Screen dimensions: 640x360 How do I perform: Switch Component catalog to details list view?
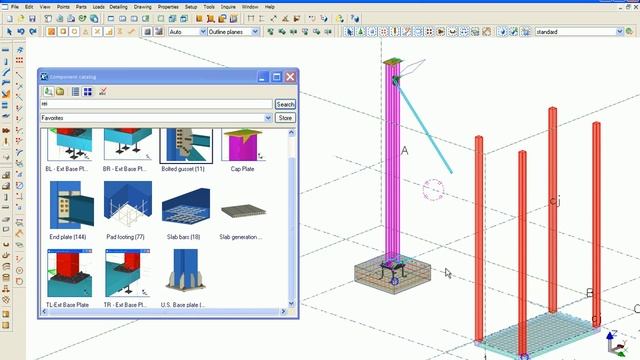click(76, 91)
